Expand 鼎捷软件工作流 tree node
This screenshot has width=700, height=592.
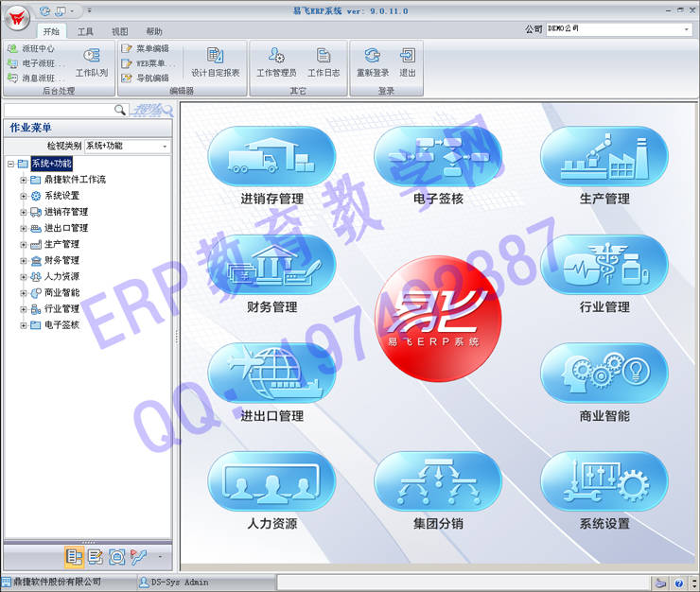click(24, 180)
